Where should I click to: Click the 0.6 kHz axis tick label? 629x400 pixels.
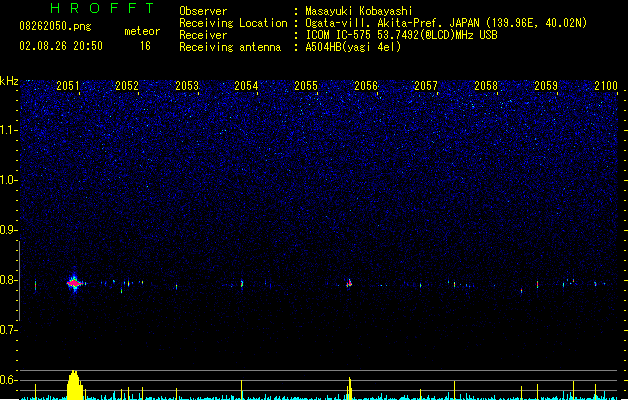pyautogui.click(x=8, y=380)
